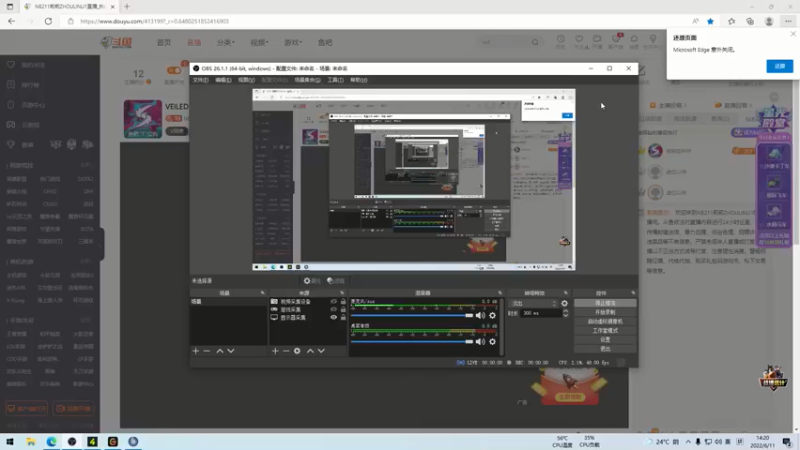Undock the 来源 sources panel via its header icon
Image resolution: width=800 pixels, height=450 pixels.
[x=342, y=293]
